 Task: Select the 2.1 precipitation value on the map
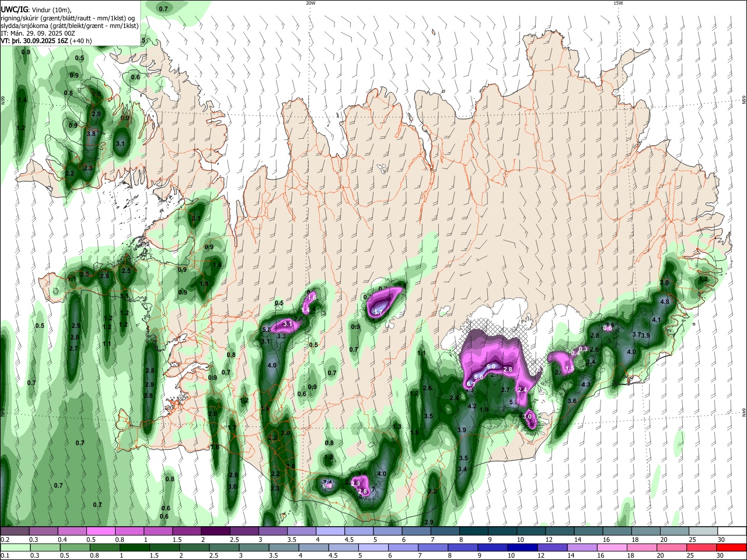click(x=196, y=219)
